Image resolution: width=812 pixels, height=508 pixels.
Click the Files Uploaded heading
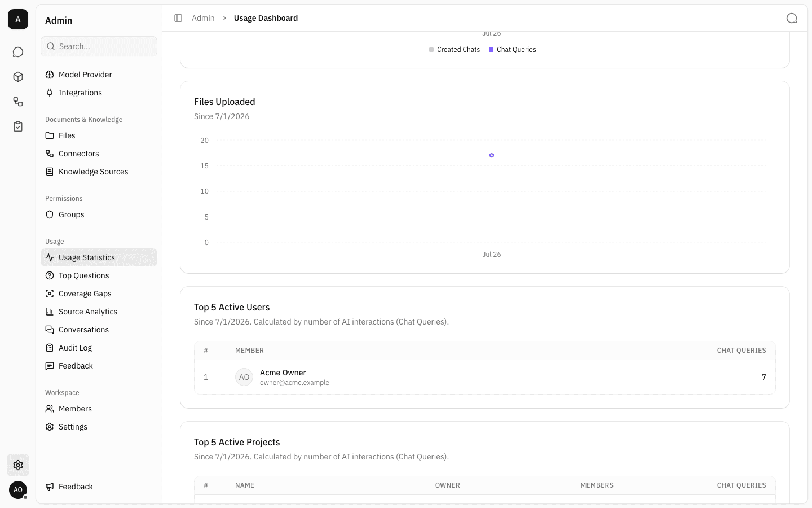(224, 102)
